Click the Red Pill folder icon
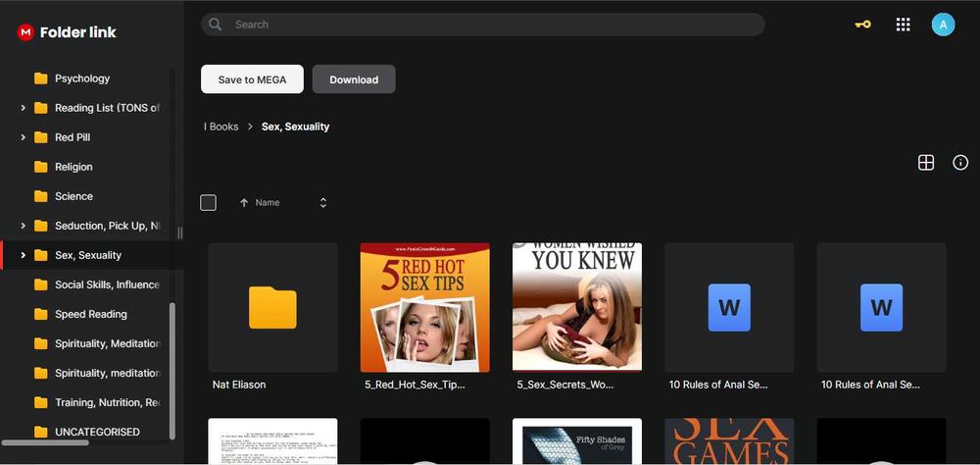The image size is (980, 465). tap(40, 137)
